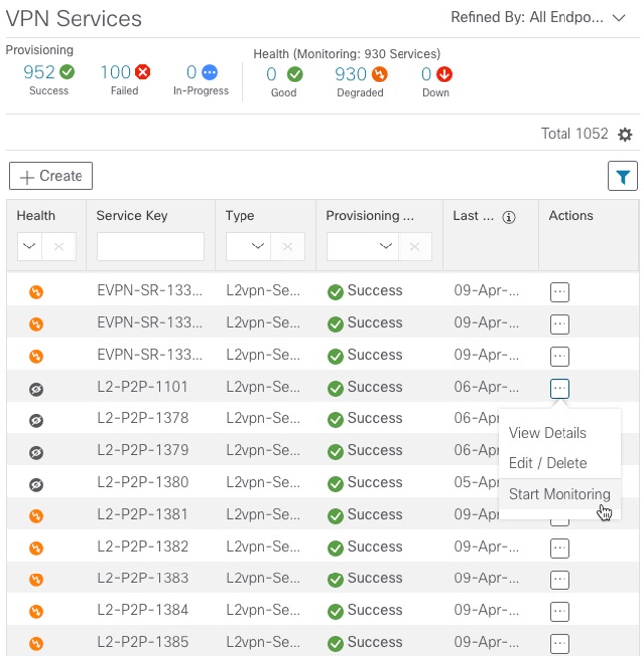Click the Service Key filter text field
Image resolution: width=644 pixels, height=656 pixels.
pyautogui.click(x=150, y=246)
